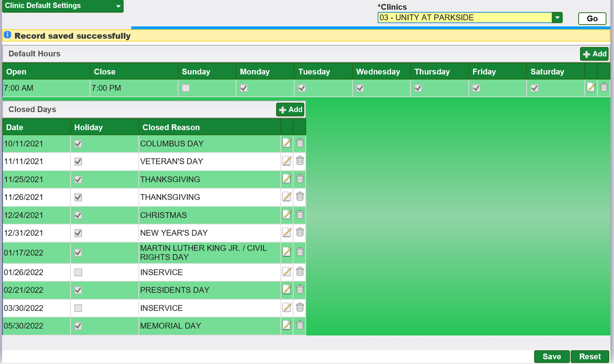Delete the NEW YEAR'S DAY entry
Viewport: 614px width, 364px height.
[x=300, y=232]
